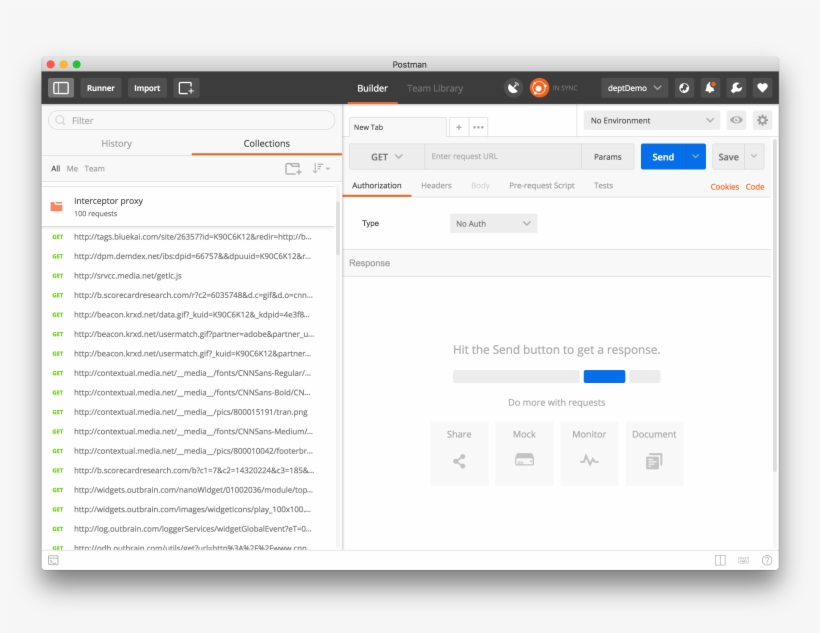Open the Tests tab
Screen dimensions: 820x633
click(x=603, y=186)
